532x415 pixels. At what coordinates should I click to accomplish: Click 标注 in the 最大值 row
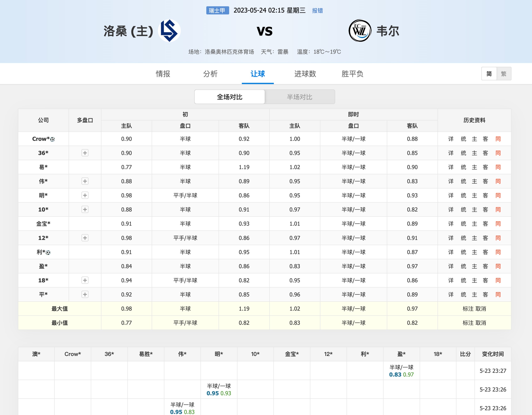pos(468,309)
